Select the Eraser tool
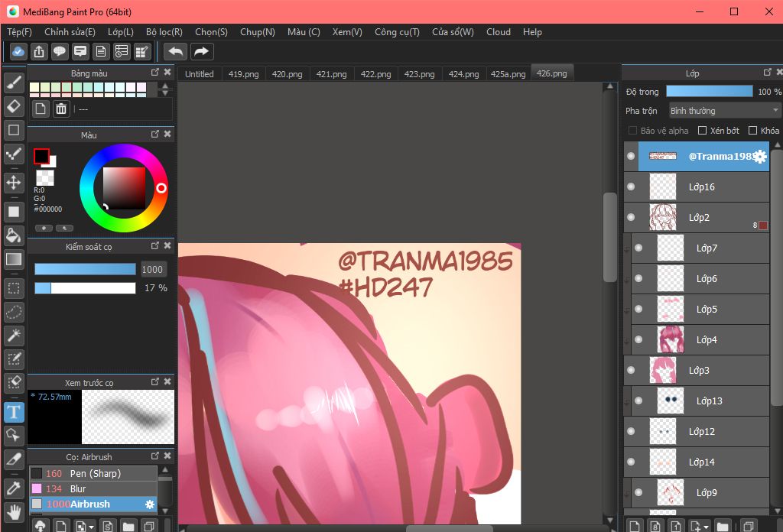Viewport: 783px width, 532px height. pyautogui.click(x=14, y=105)
